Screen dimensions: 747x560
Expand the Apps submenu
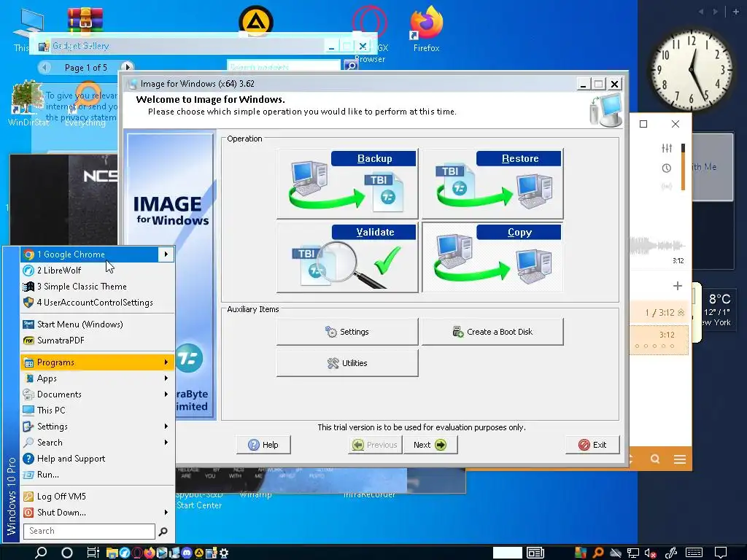pos(97,378)
